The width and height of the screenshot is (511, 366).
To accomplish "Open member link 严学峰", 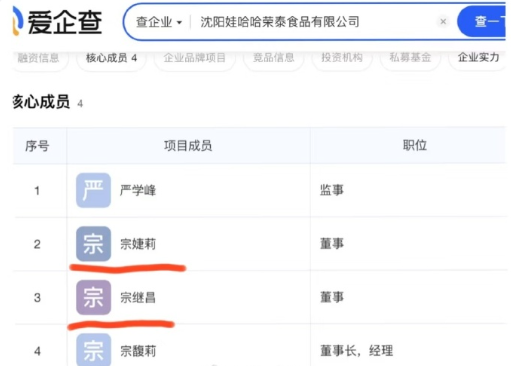I will [x=138, y=191].
